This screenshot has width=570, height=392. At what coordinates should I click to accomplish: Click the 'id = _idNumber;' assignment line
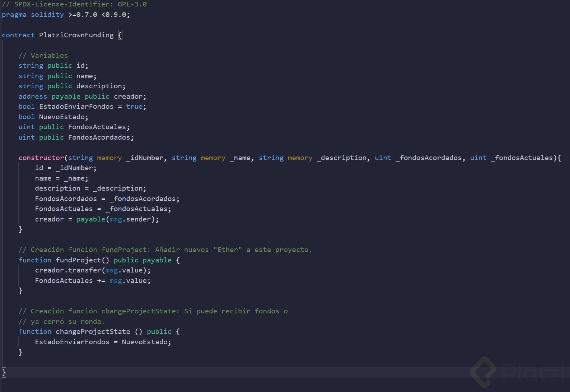tap(66, 168)
